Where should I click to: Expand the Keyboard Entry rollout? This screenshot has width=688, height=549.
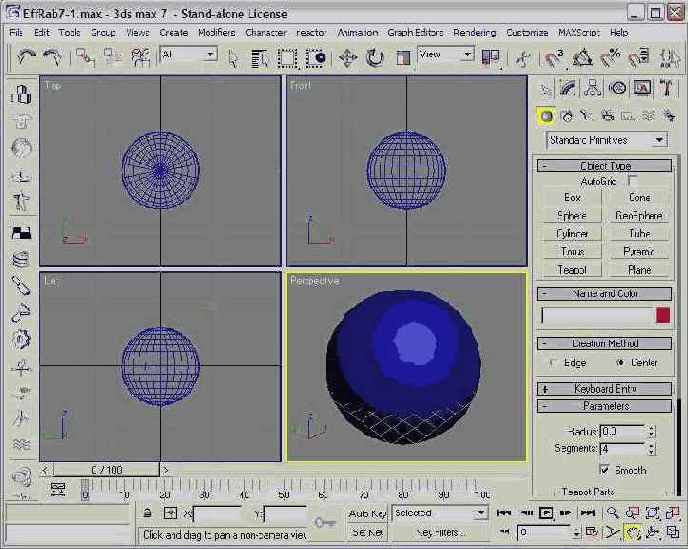(606, 388)
